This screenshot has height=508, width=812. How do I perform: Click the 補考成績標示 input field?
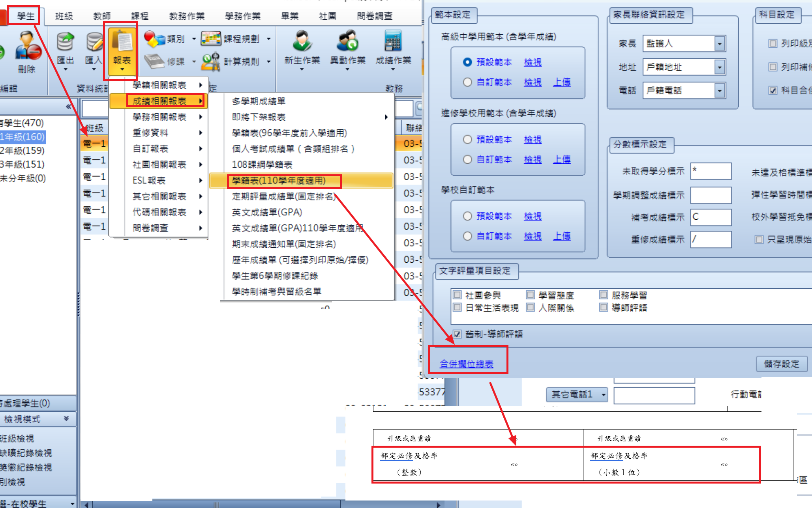coord(711,217)
